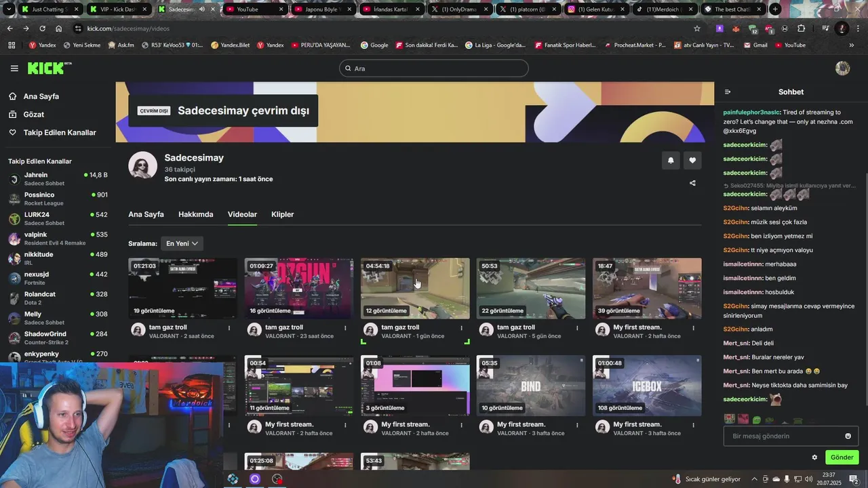Open options for 23 saat önce video

(x=345, y=328)
